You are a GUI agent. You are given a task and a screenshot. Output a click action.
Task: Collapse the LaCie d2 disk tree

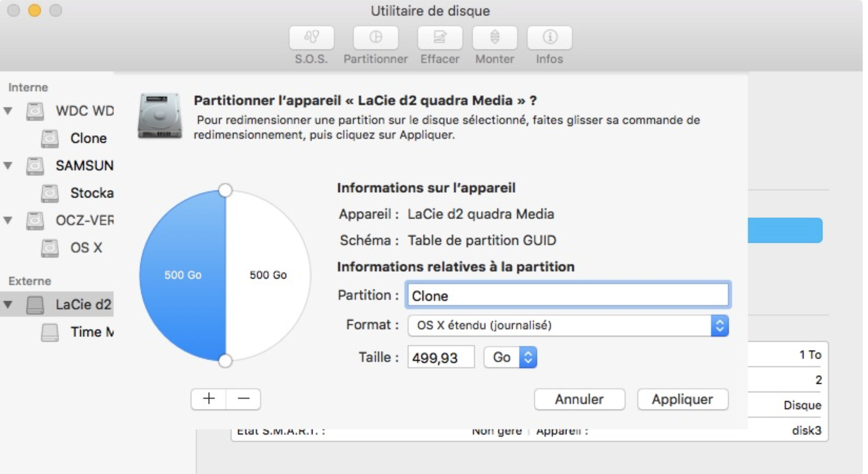[8, 304]
